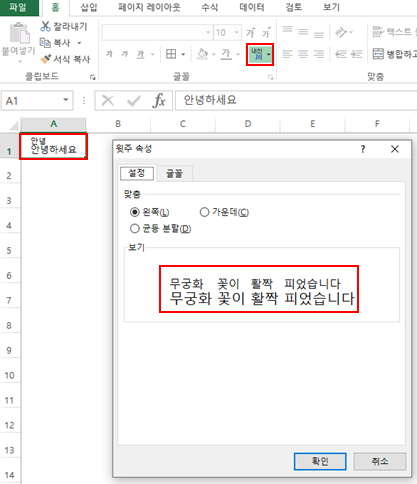This screenshot has width=417, height=484.
Task: Select the 서식 복사 format painter
Action: point(65,59)
